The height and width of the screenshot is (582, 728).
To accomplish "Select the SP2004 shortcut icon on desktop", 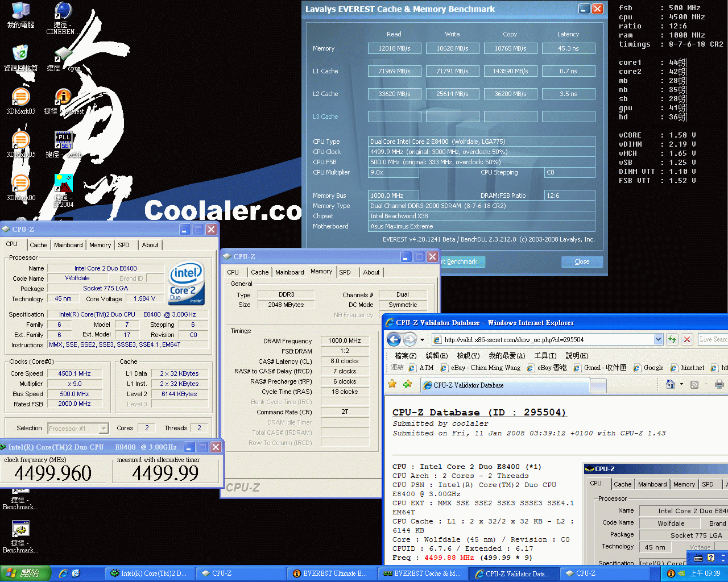I will pyautogui.click(x=63, y=190).
